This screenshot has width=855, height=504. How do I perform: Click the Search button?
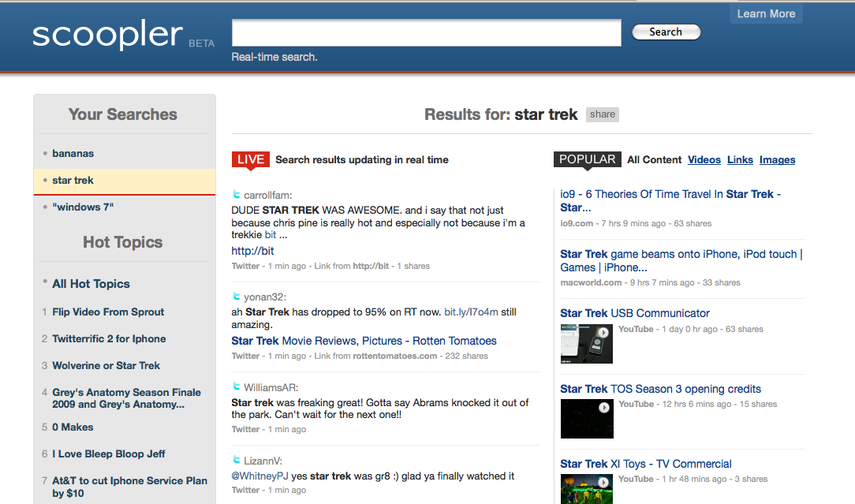pyautogui.click(x=666, y=32)
